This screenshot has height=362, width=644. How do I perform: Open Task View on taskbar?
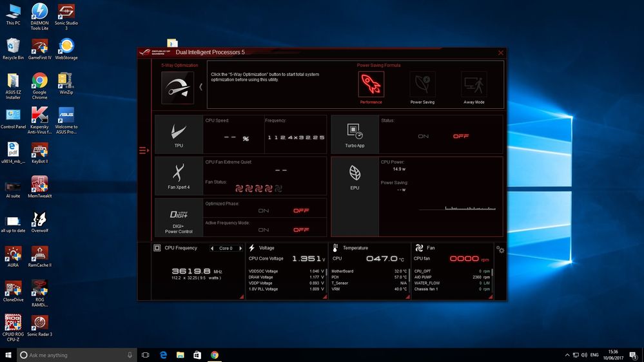pyautogui.click(x=146, y=355)
